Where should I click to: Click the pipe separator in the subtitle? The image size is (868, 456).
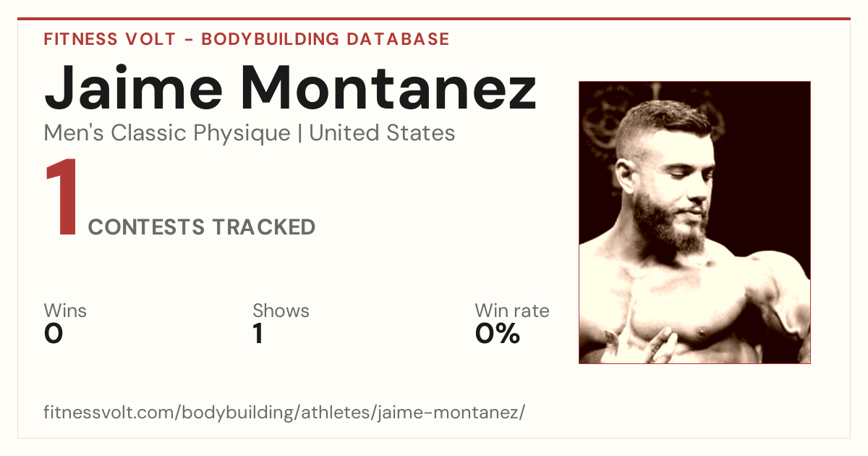tap(300, 134)
